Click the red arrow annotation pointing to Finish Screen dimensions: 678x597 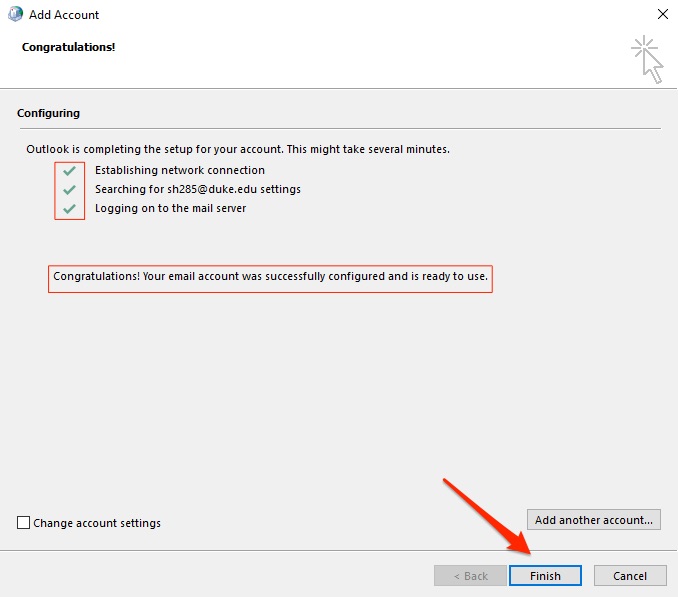pos(487,516)
